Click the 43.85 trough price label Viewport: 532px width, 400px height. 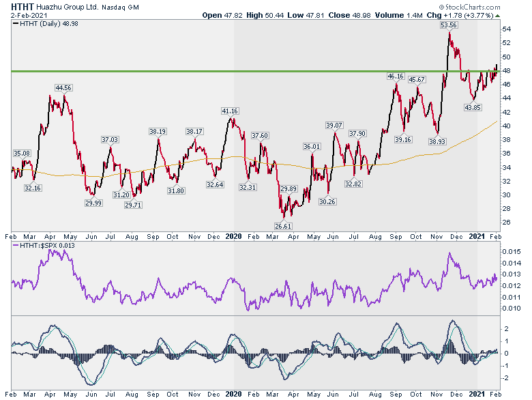coord(473,108)
